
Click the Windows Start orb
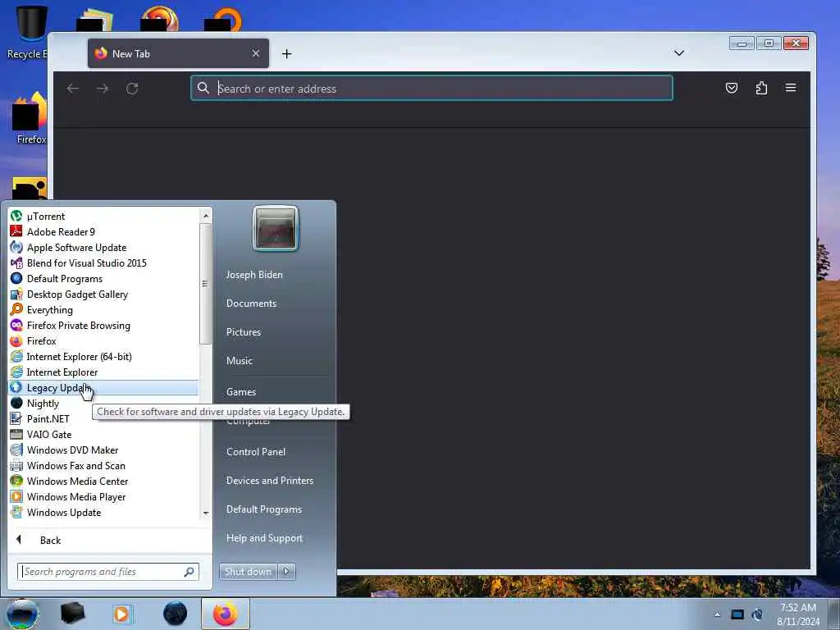pyautogui.click(x=22, y=614)
